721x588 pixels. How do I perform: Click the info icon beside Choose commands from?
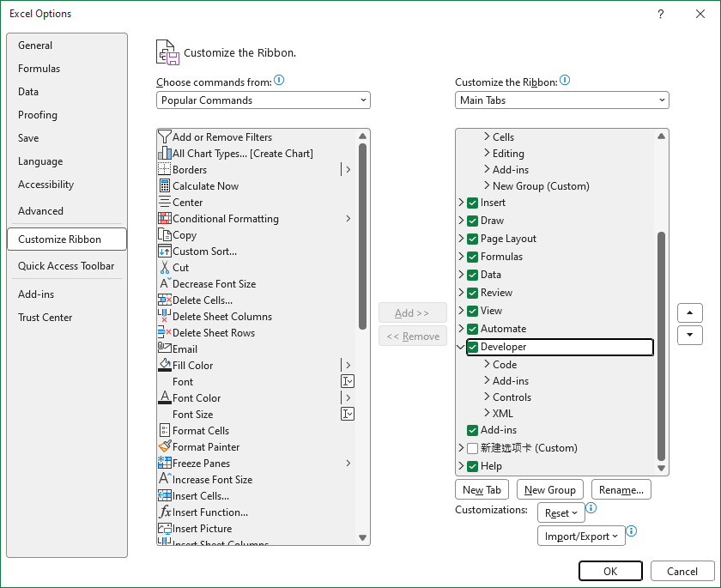coord(279,81)
